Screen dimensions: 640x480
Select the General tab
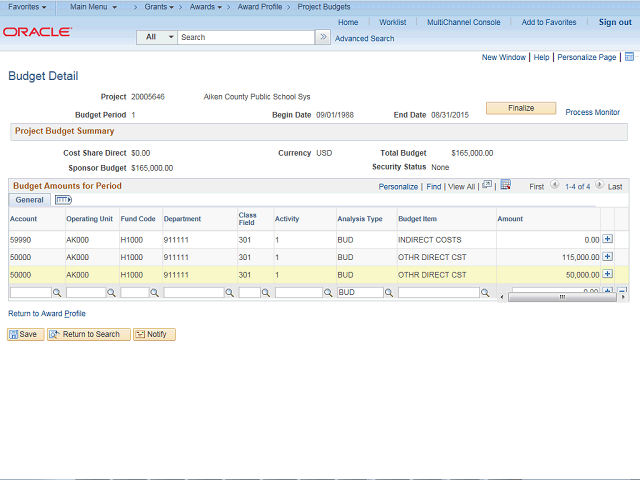click(x=30, y=200)
